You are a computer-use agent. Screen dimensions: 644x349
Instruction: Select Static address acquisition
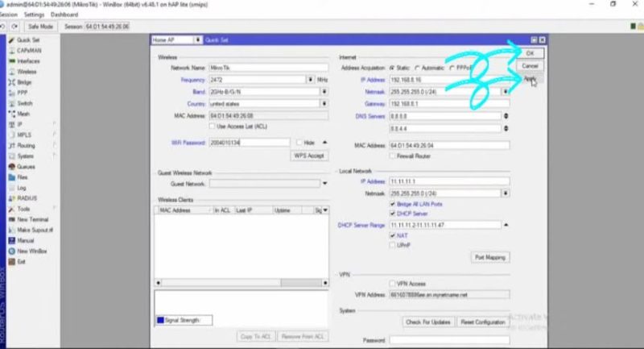392,68
